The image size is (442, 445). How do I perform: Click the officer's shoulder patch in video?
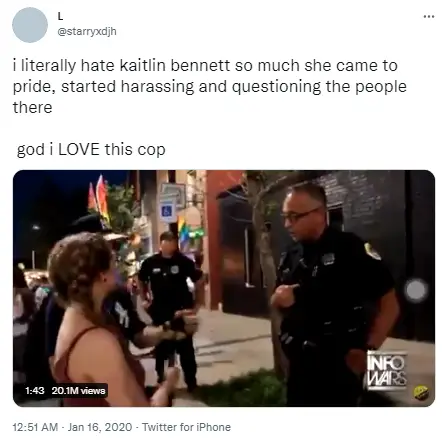[x=372, y=251]
